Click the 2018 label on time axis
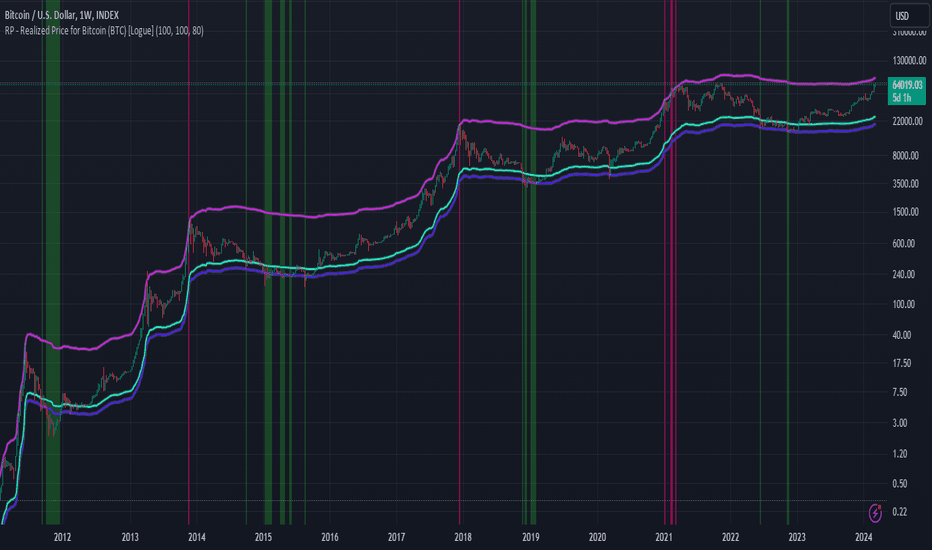Screen dimensions: 932x550 click(x=463, y=538)
